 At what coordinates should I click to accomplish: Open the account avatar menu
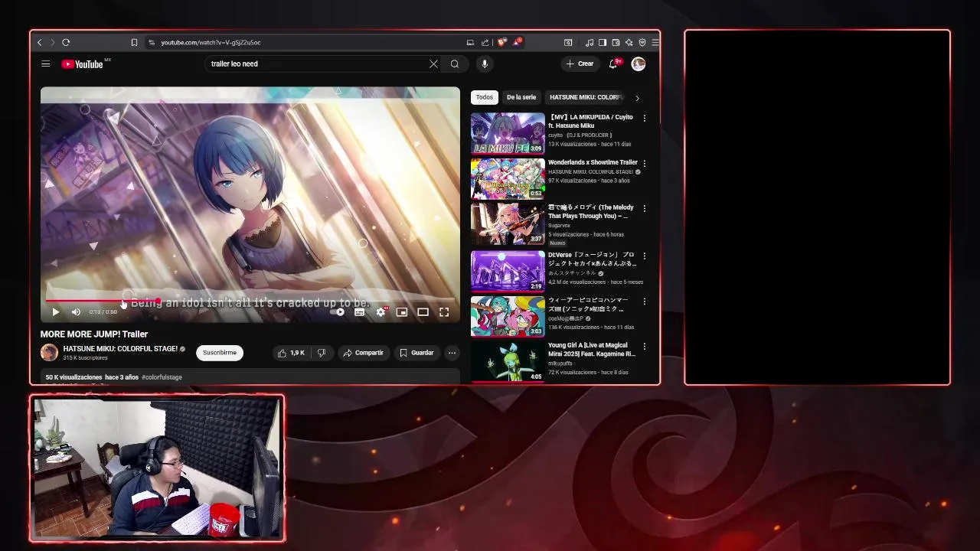[639, 64]
